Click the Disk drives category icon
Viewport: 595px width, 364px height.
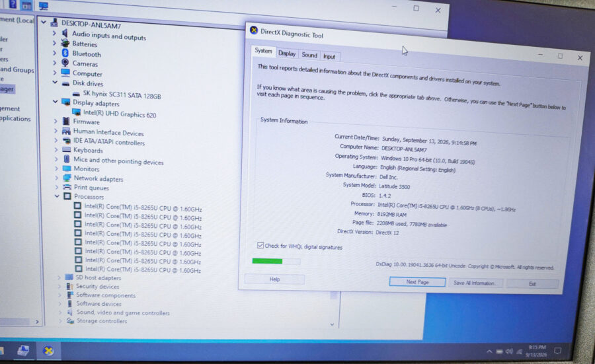65,83
